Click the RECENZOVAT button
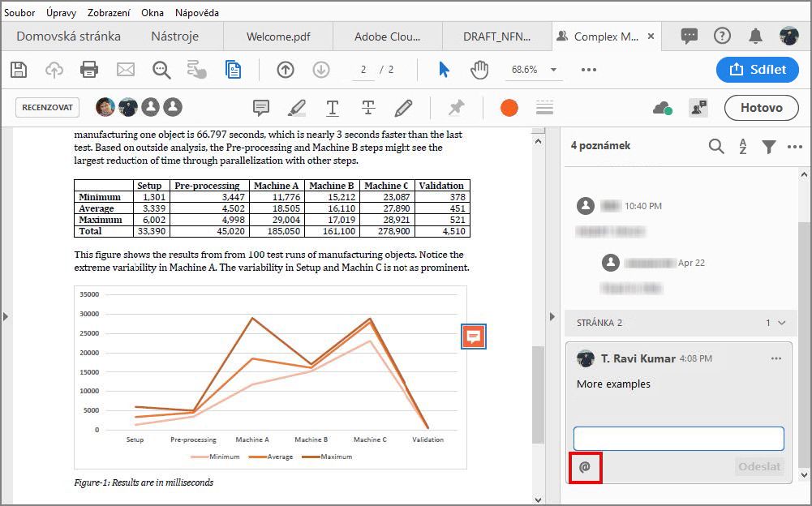 coord(47,108)
